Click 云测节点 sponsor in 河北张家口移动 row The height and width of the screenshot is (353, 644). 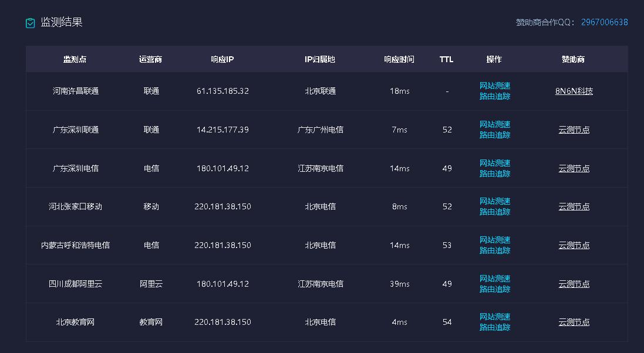pyautogui.click(x=574, y=206)
